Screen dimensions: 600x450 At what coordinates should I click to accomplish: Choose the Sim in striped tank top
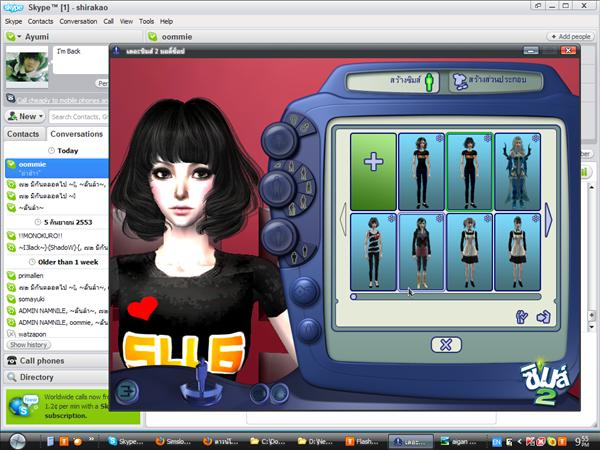(373, 252)
